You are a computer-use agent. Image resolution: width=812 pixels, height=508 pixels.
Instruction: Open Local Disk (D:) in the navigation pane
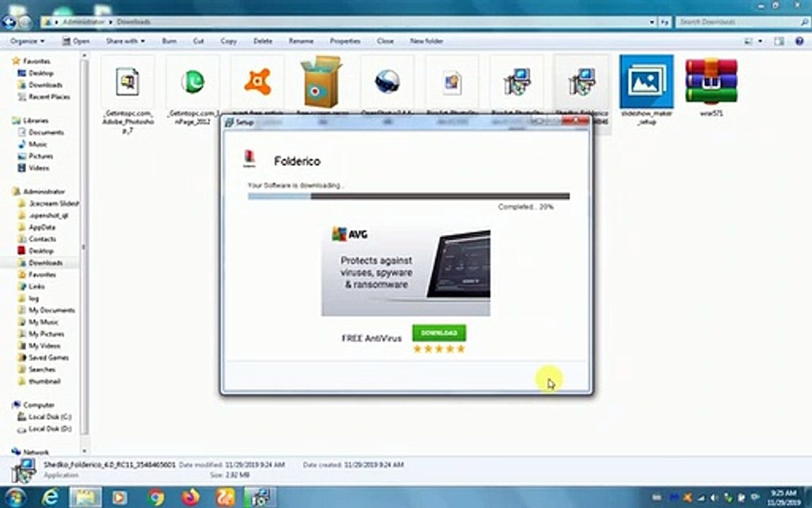point(44,429)
